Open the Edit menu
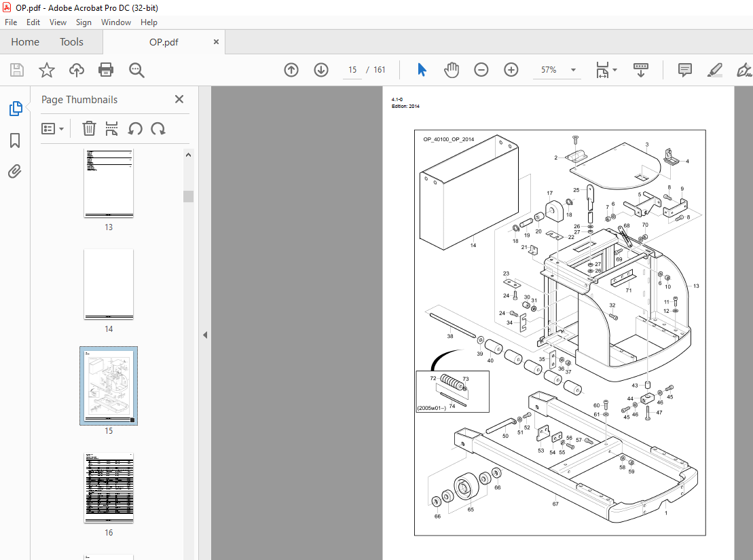The height and width of the screenshot is (560, 753). click(33, 22)
